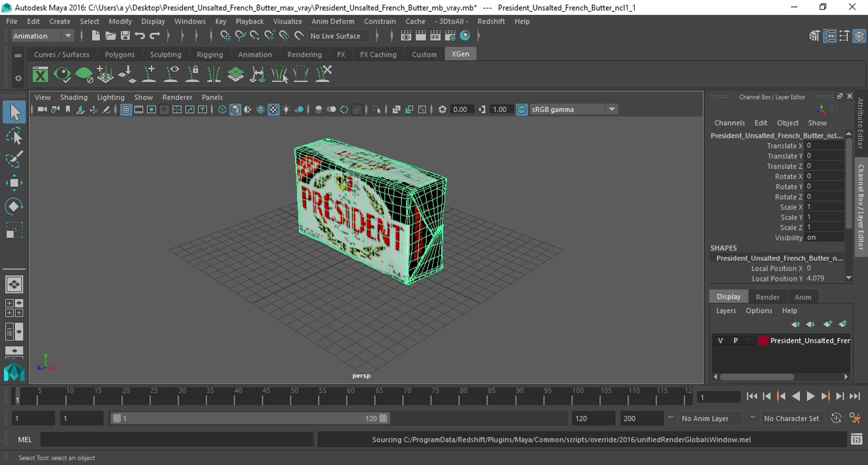
Task: Open the Modify menu
Action: (120, 21)
